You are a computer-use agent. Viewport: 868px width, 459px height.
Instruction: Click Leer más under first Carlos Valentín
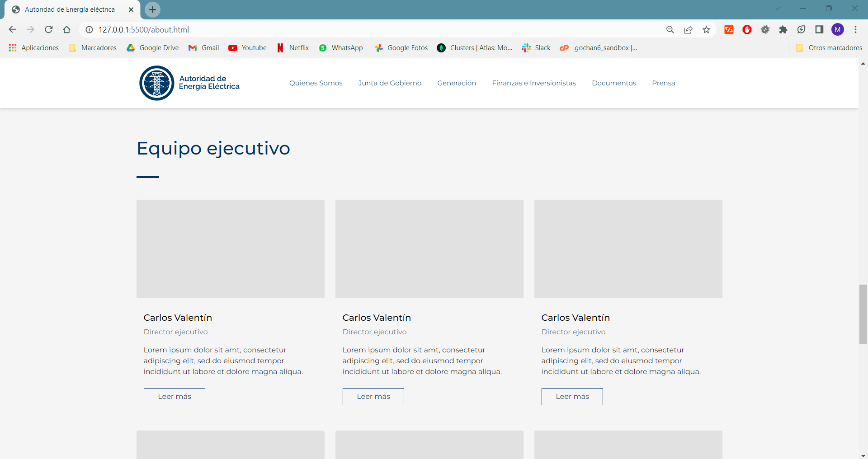[175, 397]
